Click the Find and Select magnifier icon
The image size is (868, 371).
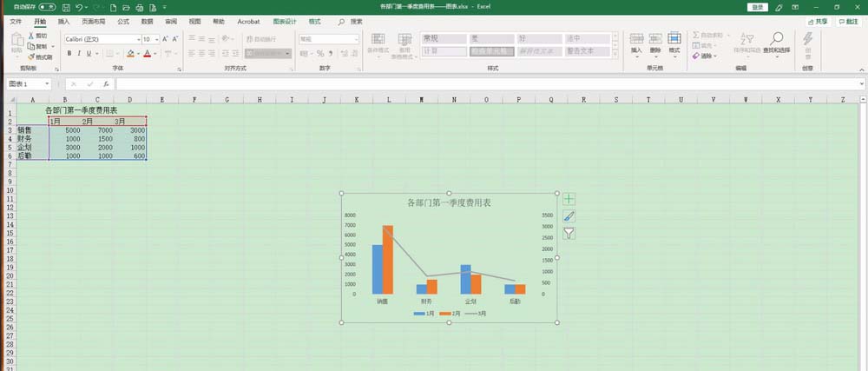(x=777, y=38)
